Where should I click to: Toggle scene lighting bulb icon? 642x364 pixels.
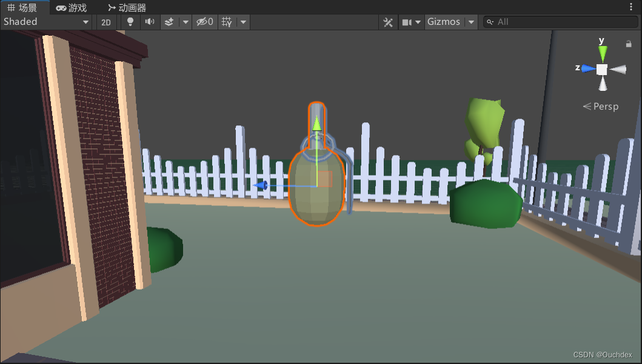(130, 22)
